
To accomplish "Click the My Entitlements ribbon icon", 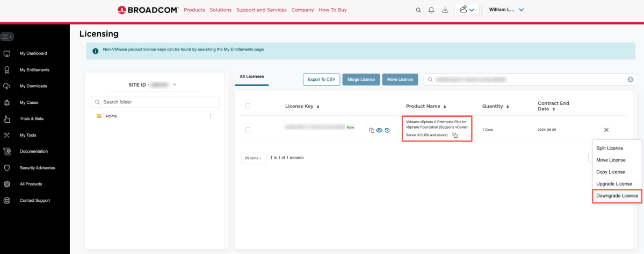I will [6, 70].
